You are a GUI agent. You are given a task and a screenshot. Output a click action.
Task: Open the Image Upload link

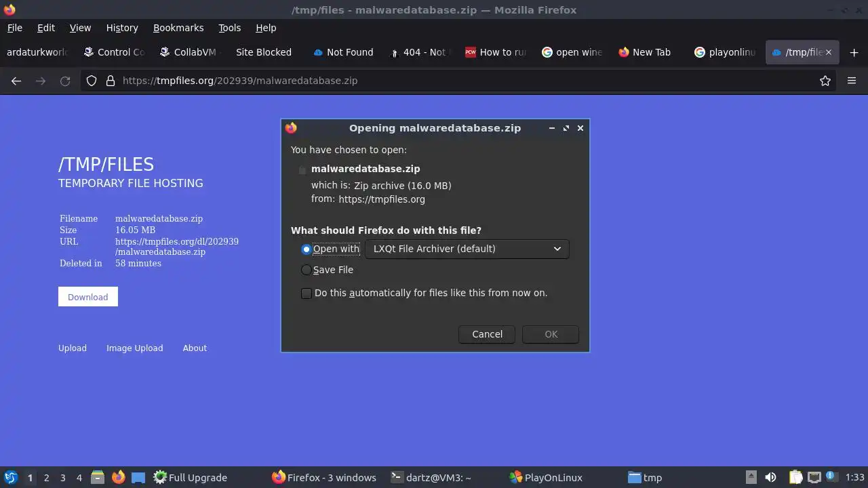coord(135,348)
